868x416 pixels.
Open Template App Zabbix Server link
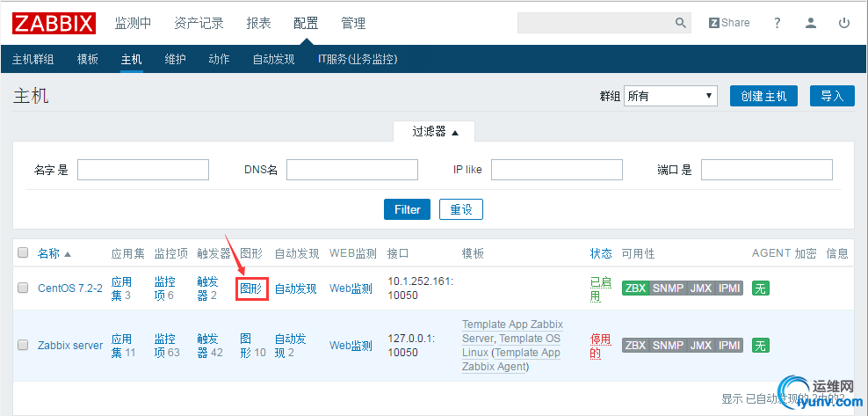pyautogui.click(x=512, y=332)
